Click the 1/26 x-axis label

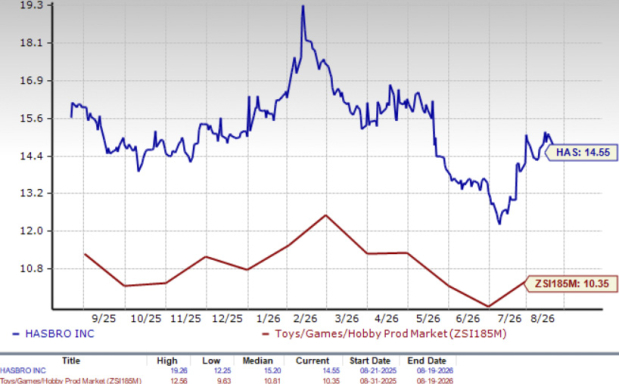(268, 318)
